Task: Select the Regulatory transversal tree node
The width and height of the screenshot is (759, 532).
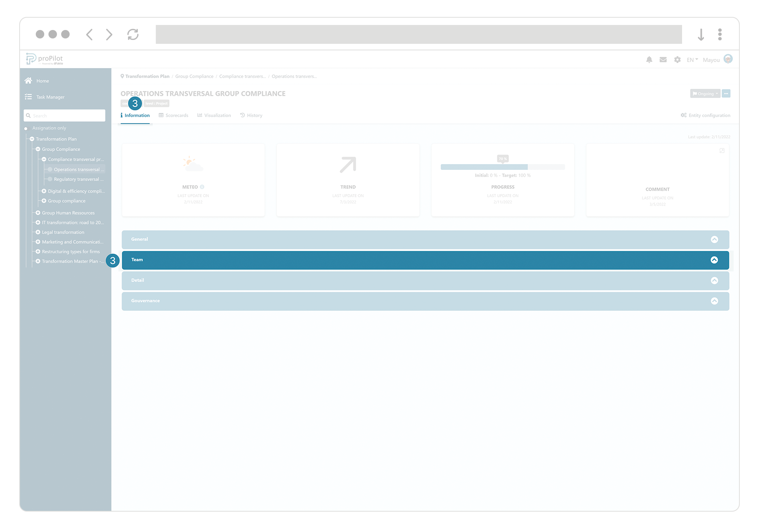Action: pyautogui.click(x=78, y=179)
